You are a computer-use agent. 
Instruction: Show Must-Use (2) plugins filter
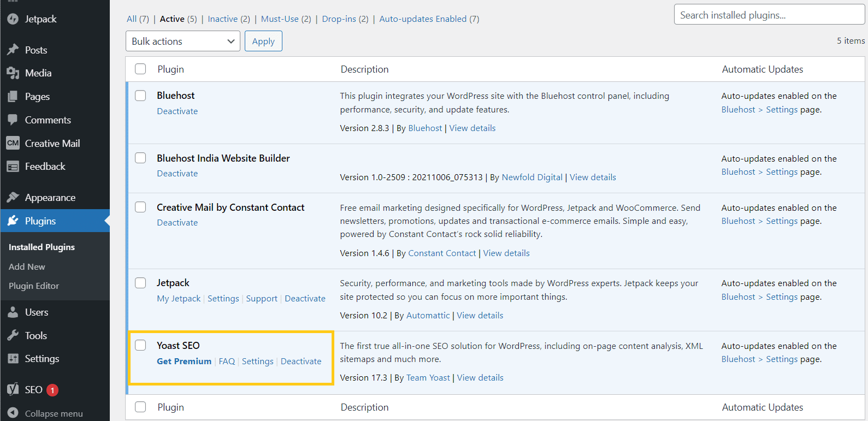[286, 19]
